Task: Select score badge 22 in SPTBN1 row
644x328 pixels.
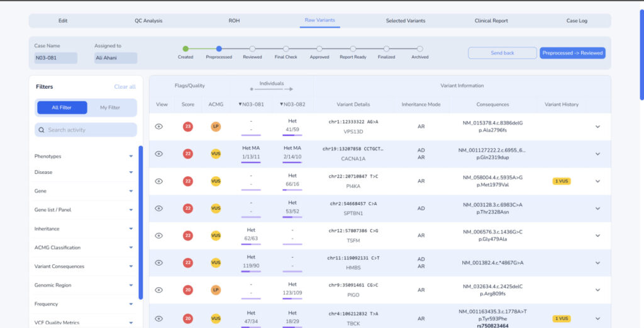Action: tap(188, 208)
